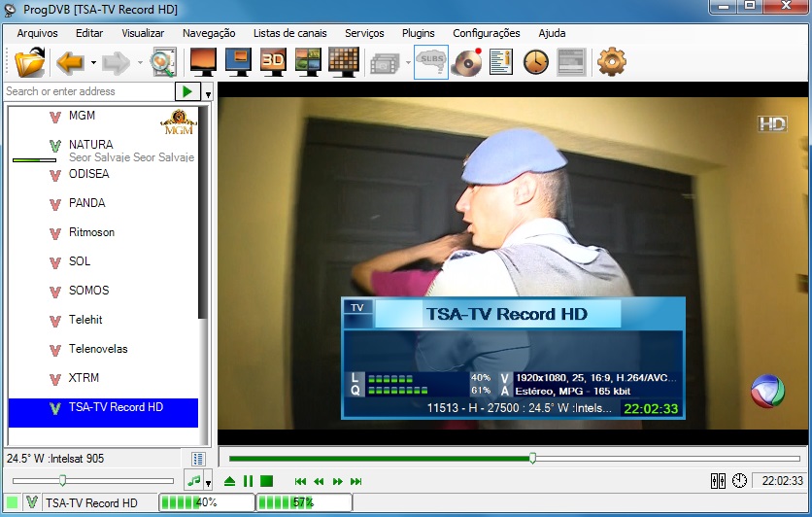Open the mosaic channel grid icon
812x517 pixels.
point(343,62)
